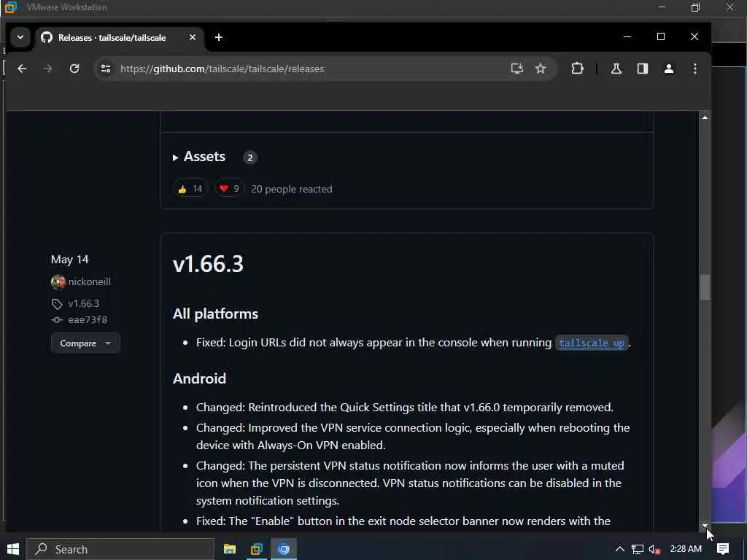Click the All platforms heading
The height and width of the screenshot is (560, 747).
point(215,314)
